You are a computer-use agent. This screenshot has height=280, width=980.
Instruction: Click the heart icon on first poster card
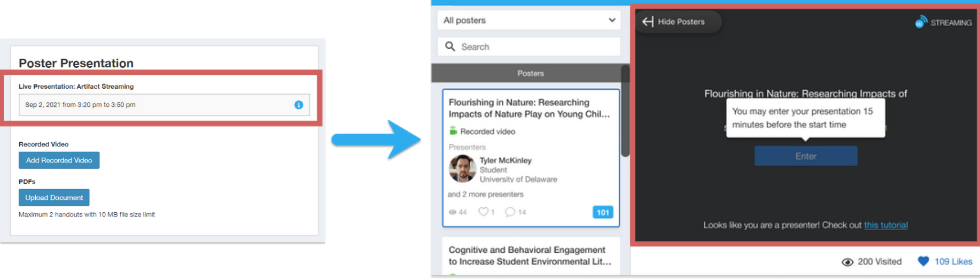point(483,212)
